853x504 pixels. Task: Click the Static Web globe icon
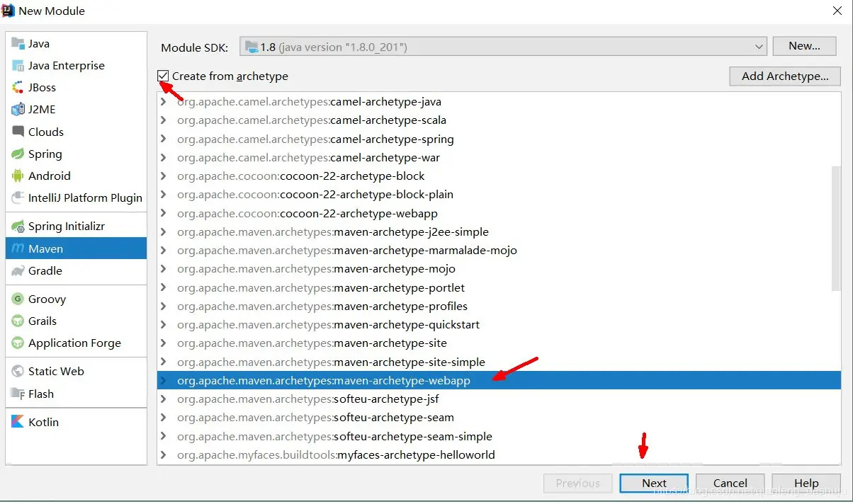pyautogui.click(x=18, y=371)
